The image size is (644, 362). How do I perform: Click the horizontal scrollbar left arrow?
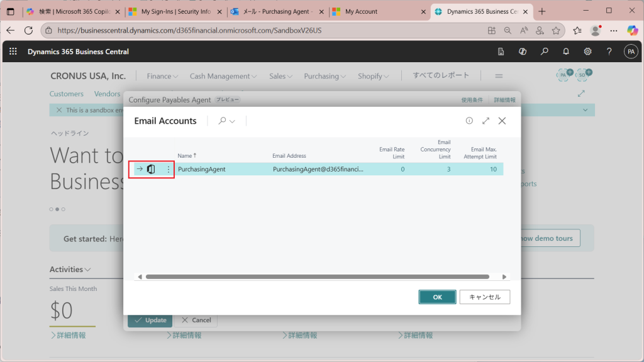[140, 277]
